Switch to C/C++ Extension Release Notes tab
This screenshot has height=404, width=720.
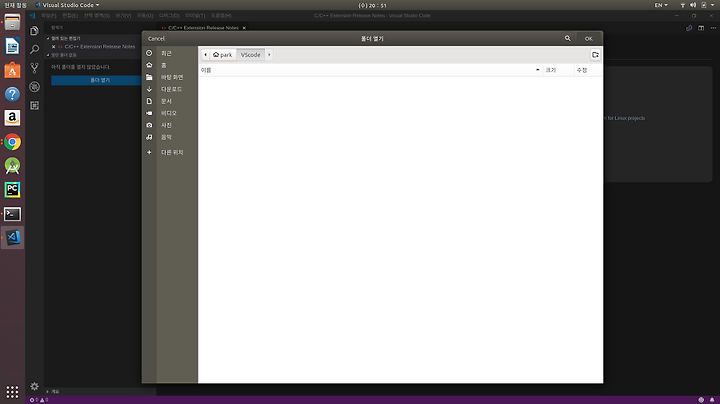[203, 28]
